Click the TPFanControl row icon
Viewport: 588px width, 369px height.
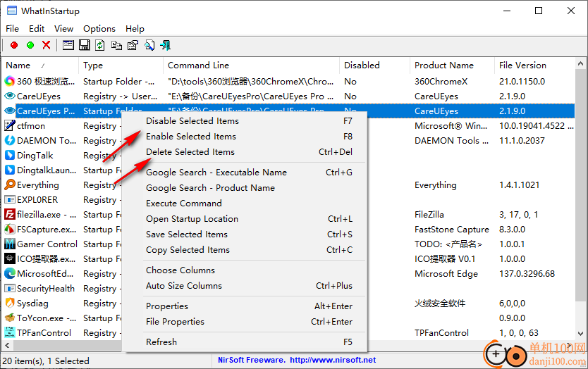(x=10, y=332)
